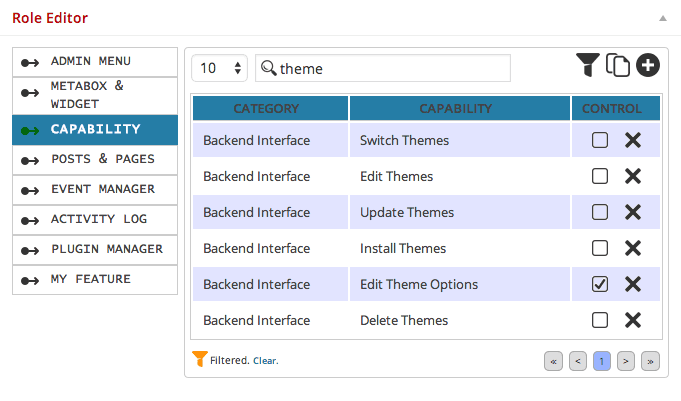Remove the Edit Themes capability
Viewport: 681px width, 401px height.
[x=633, y=176]
